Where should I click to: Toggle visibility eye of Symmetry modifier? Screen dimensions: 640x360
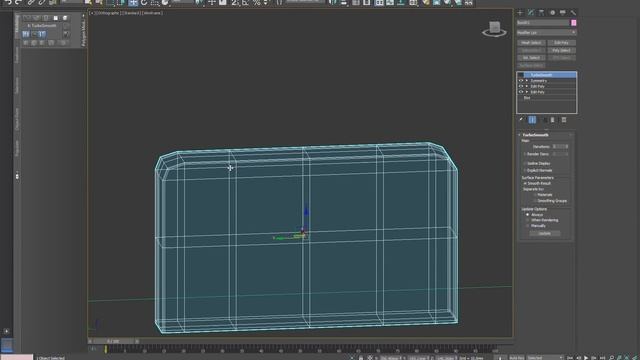pos(520,81)
